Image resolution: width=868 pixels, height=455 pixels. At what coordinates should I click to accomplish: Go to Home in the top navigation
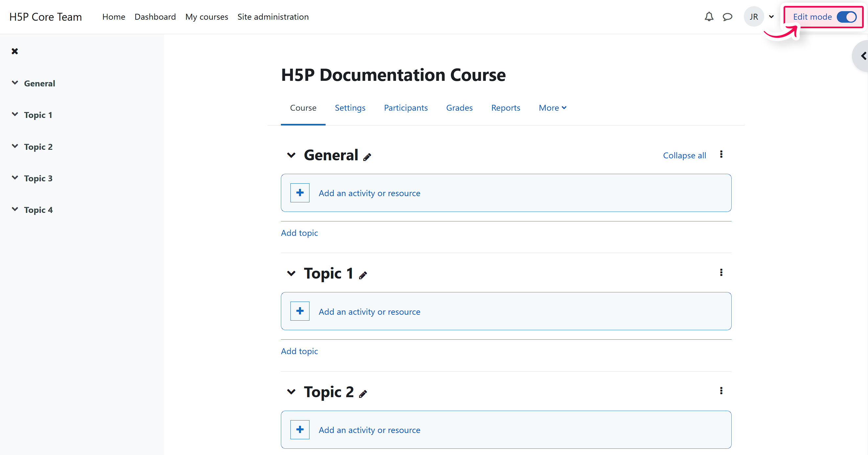click(x=114, y=17)
